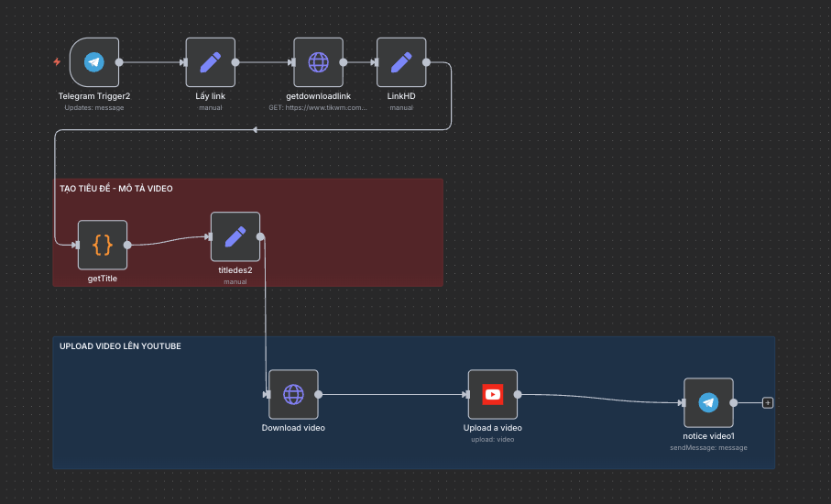Click the Lấy link input connector
Viewport: 831px width, 504px height.
pos(184,62)
